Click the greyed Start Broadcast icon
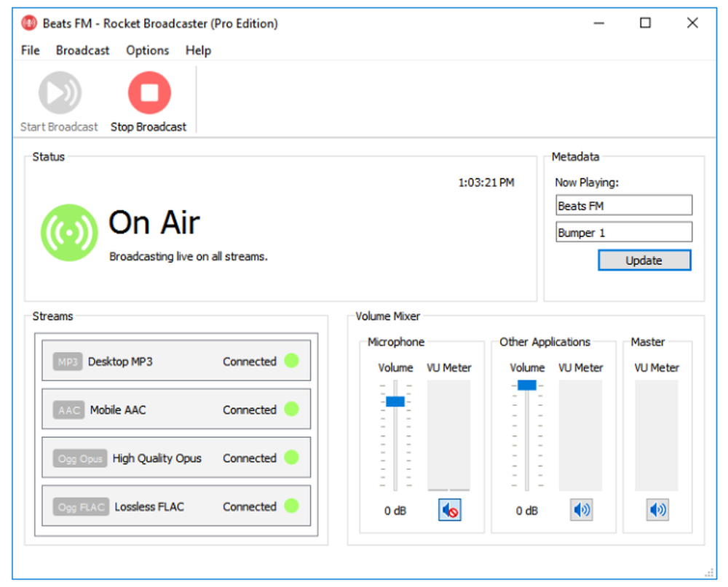The height and width of the screenshot is (587, 728). (60, 93)
